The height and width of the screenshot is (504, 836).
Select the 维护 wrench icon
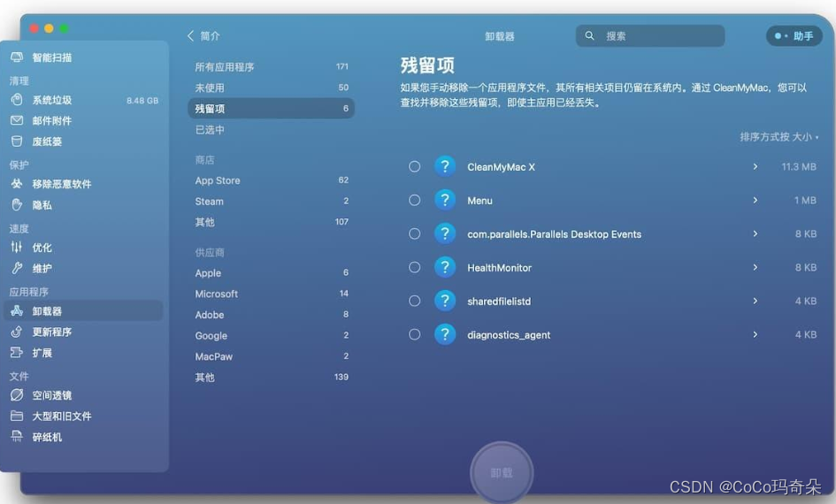pyautogui.click(x=17, y=268)
